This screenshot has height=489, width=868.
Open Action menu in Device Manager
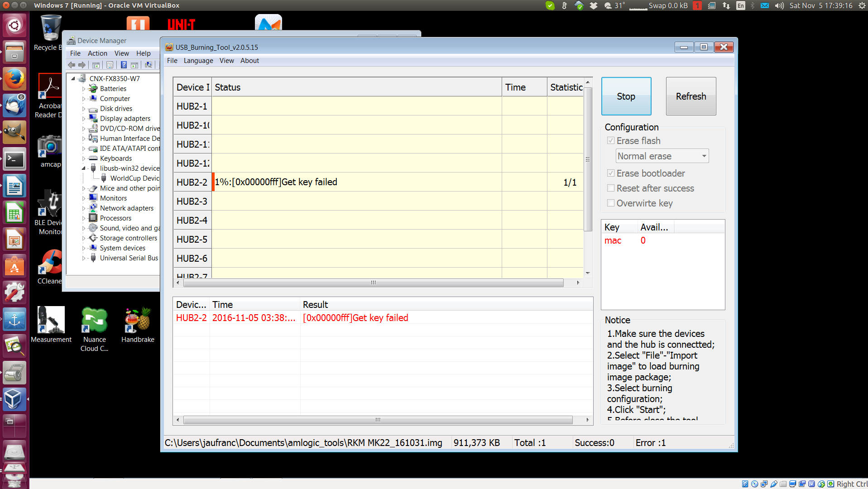point(97,53)
